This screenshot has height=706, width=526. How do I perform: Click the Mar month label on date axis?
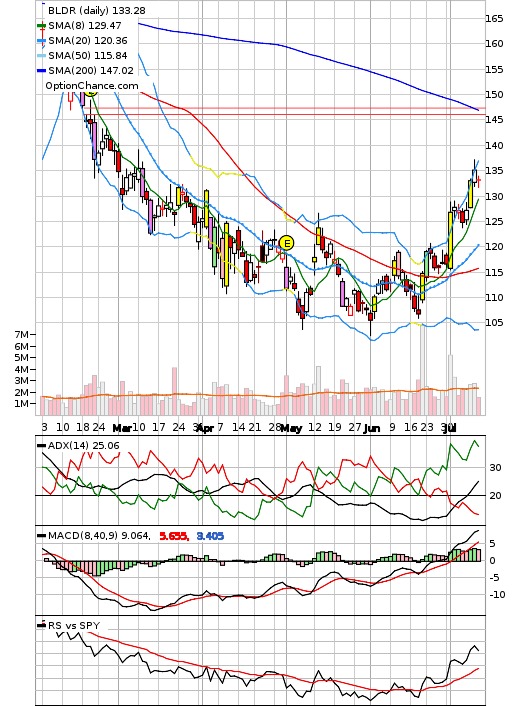click(122, 428)
